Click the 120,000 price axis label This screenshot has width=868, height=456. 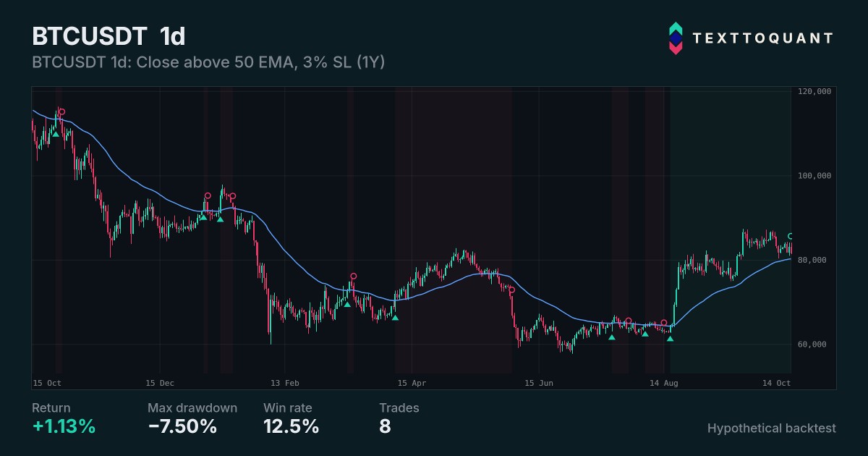click(x=814, y=92)
